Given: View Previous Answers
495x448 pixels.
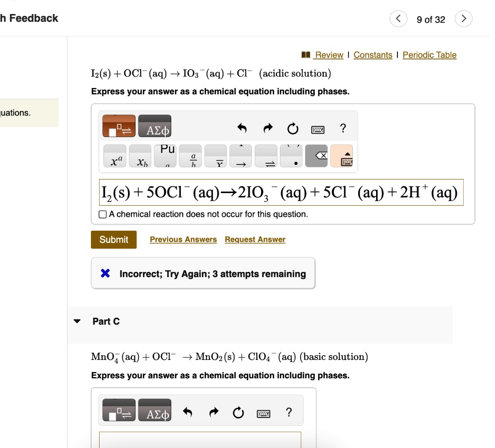Looking at the screenshot, I should 183,239.
